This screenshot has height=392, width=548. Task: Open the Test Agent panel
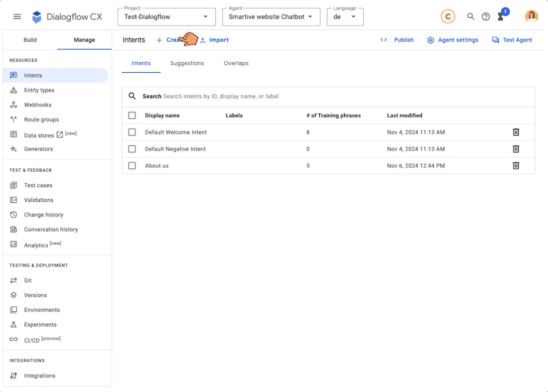(512, 40)
